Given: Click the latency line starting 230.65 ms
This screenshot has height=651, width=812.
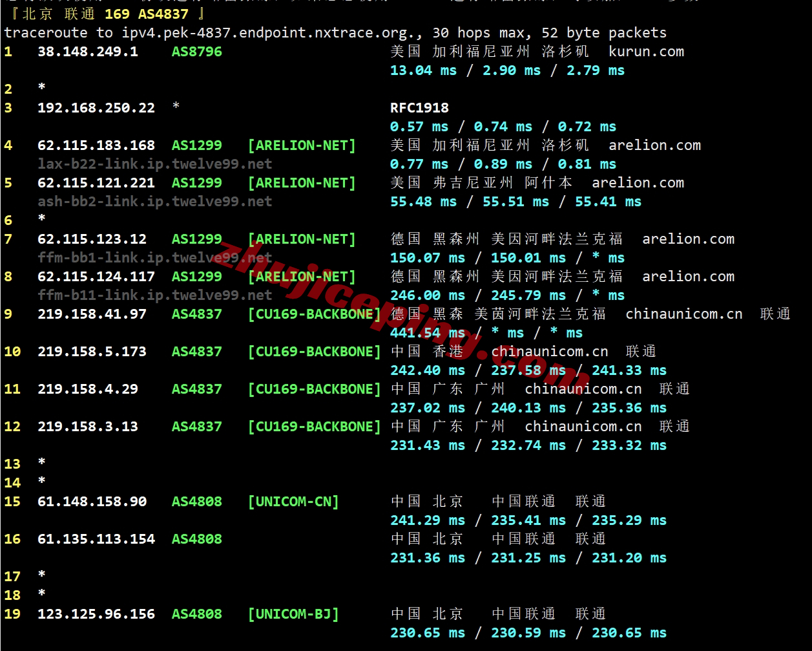Looking at the screenshot, I should pos(528,633).
